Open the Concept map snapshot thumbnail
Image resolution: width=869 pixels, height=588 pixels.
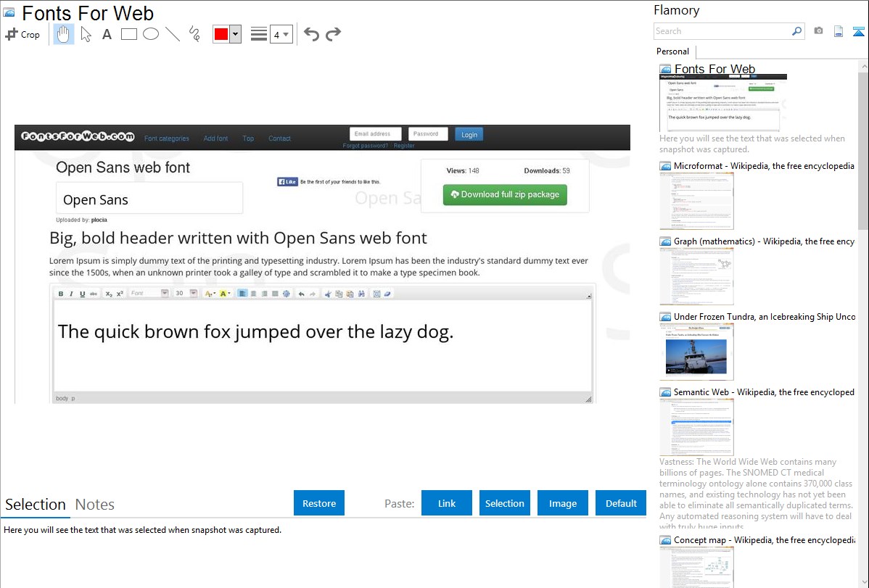[696, 567]
